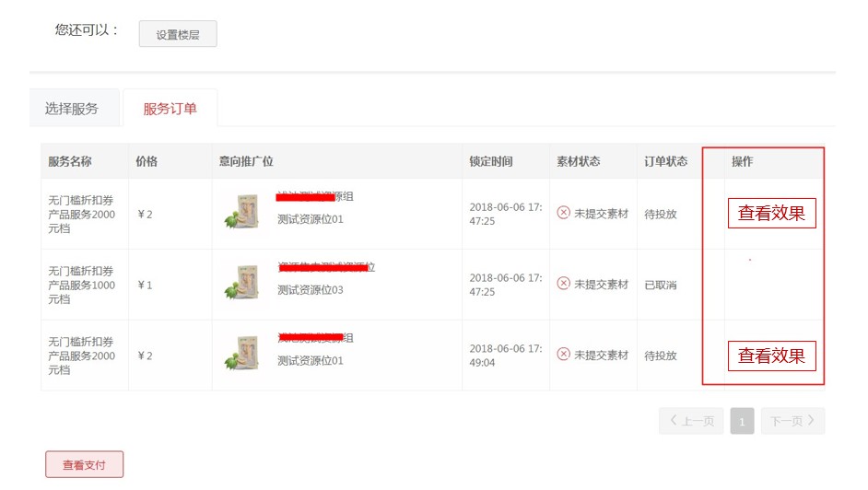Click the 价格 column header
The width and height of the screenshot is (868, 490).
coord(147,161)
